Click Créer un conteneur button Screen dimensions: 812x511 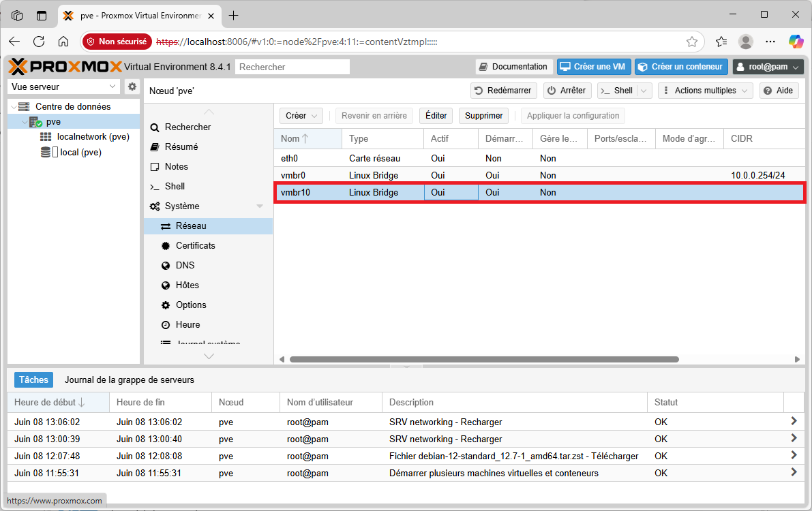tap(682, 67)
